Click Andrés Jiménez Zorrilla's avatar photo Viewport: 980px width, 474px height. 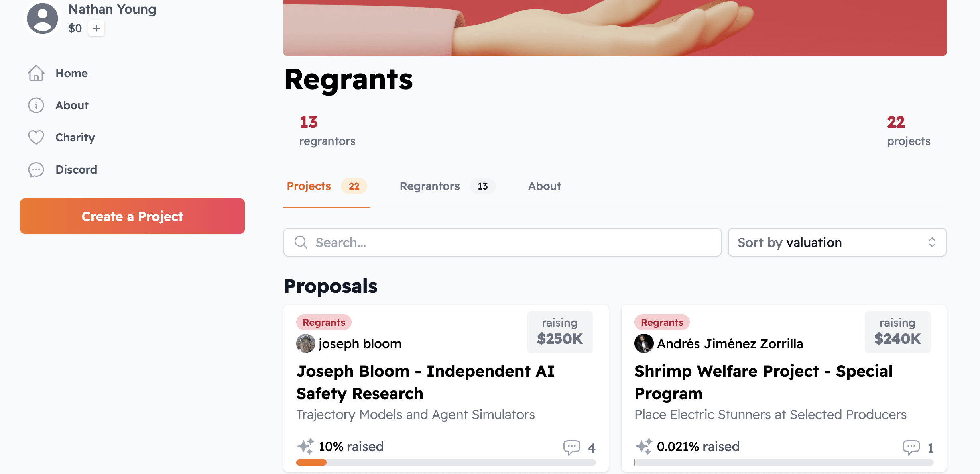(x=644, y=343)
